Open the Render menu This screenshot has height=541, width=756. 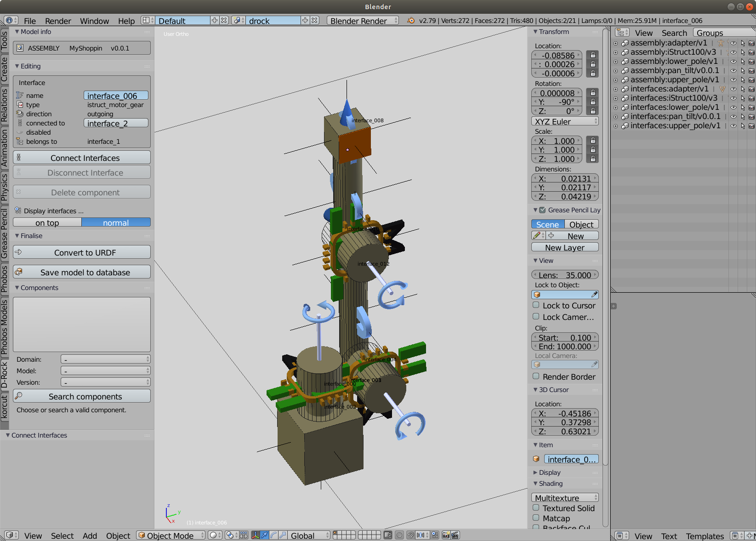58,21
